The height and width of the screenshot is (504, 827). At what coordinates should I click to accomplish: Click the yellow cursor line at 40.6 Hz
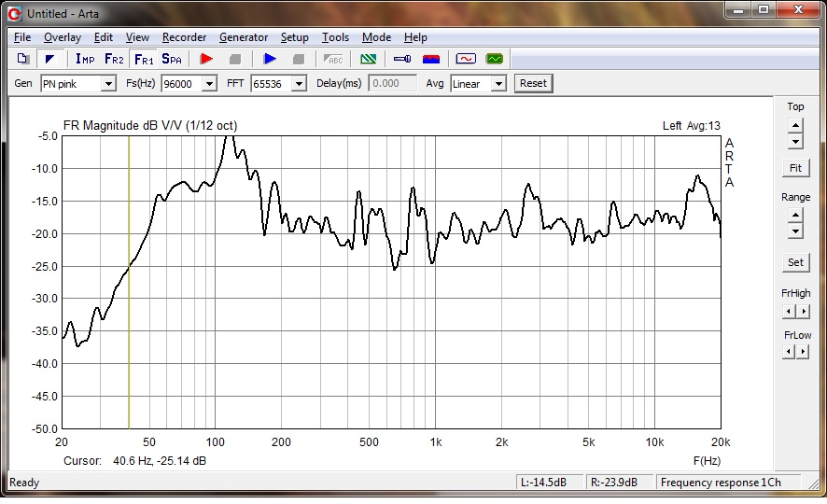[x=129, y=282]
